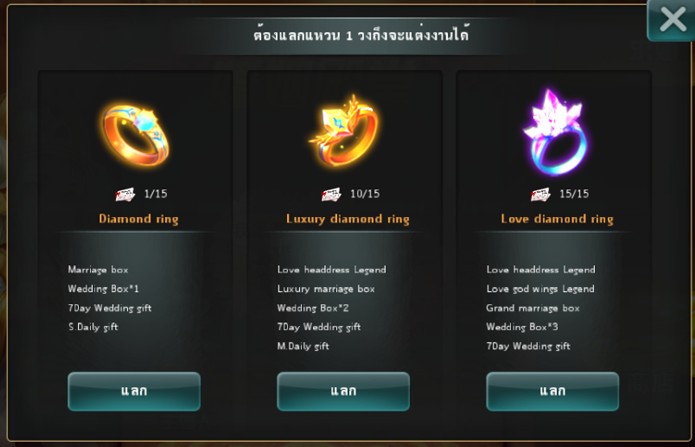695x447 pixels.
Task: Exchange for the Love diamond ring
Action: [552, 391]
